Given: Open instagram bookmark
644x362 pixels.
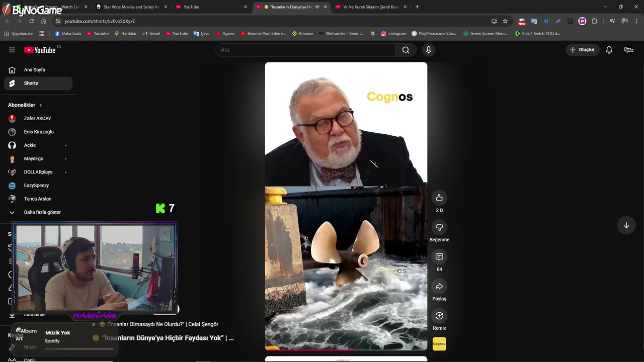Looking at the screenshot, I should [393, 34].
